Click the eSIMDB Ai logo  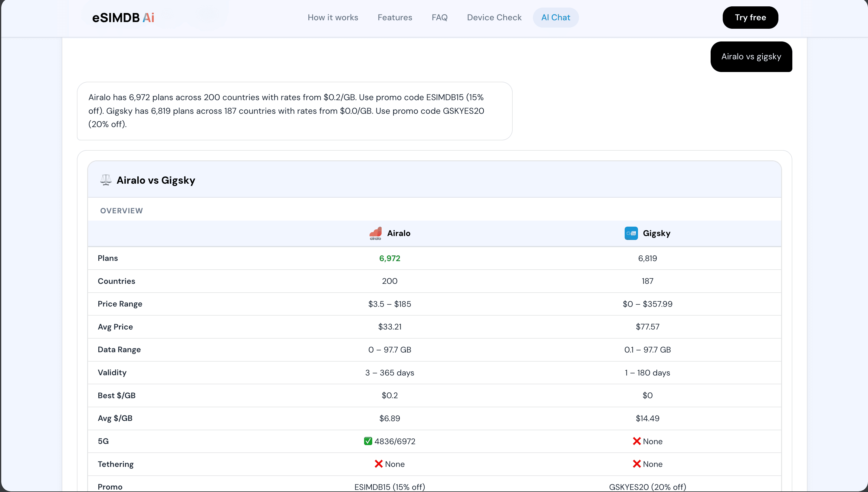pos(123,17)
